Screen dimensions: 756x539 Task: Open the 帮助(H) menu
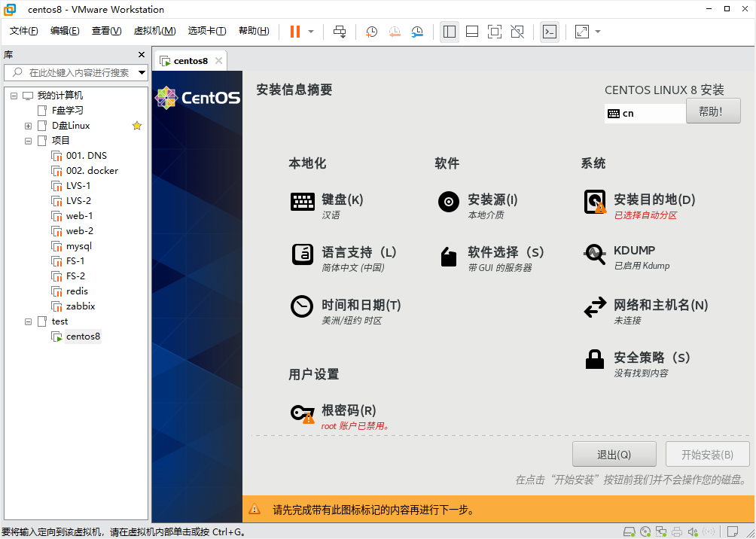254,31
